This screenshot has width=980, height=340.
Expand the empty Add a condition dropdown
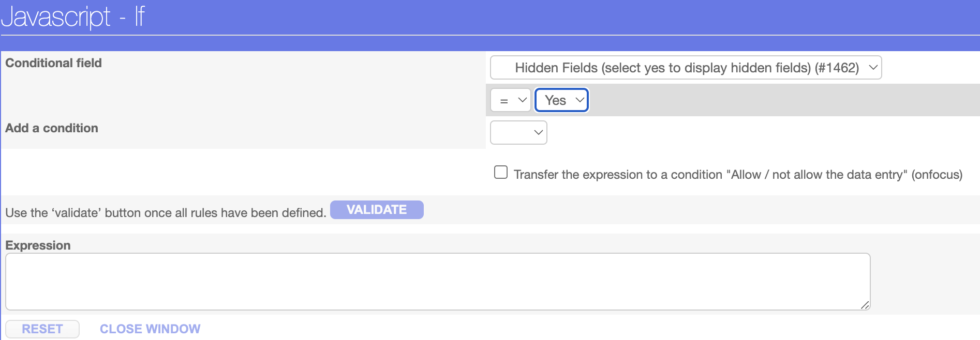(518, 132)
